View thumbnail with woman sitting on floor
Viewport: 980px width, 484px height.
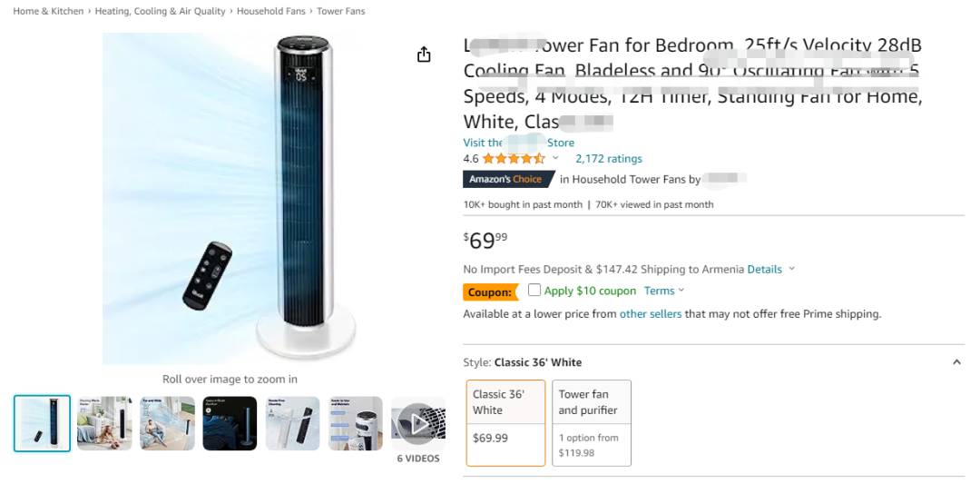click(x=104, y=423)
